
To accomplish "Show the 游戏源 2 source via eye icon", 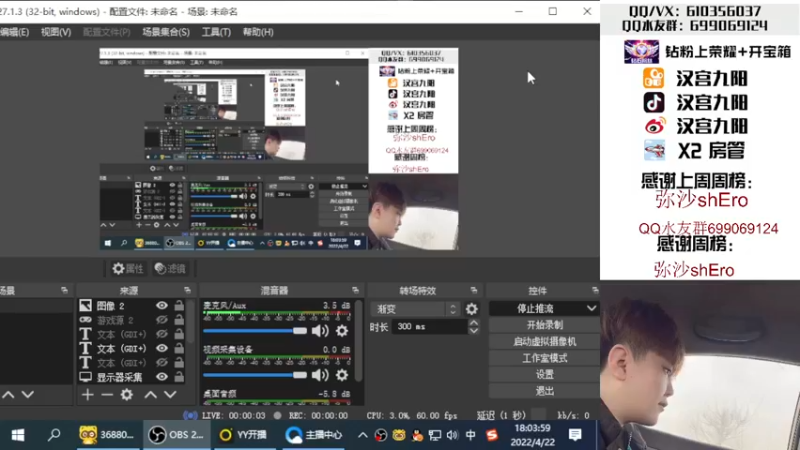I will coord(162,319).
